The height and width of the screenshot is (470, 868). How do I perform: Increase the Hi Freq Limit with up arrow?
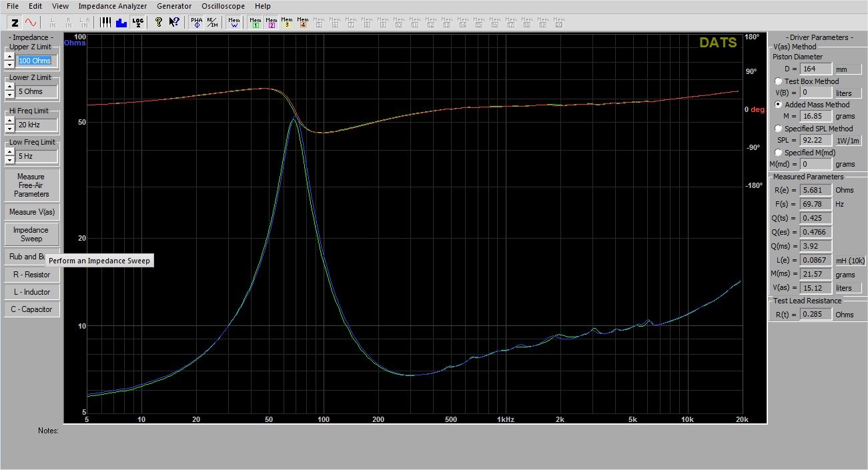tap(9, 121)
